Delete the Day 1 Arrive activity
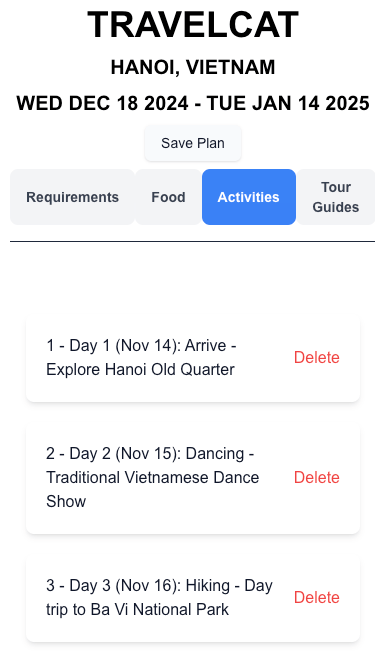This screenshot has height=658, width=375. pos(317,358)
